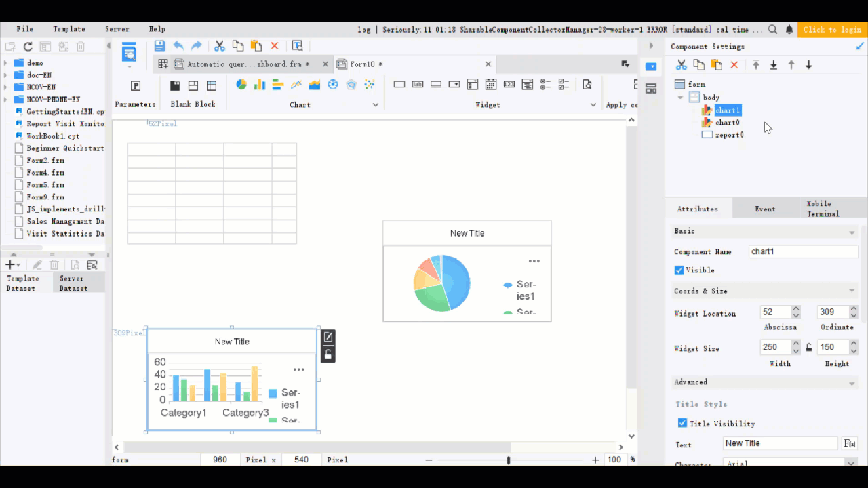This screenshot has width=868, height=488.
Task: Open the formula editor button beside Text
Action: pyautogui.click(x=849, y=444)
